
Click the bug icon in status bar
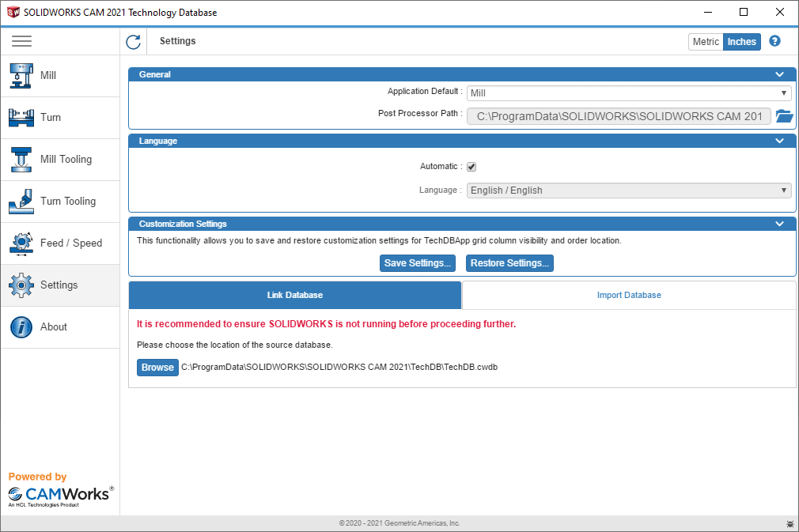point(790,523)
